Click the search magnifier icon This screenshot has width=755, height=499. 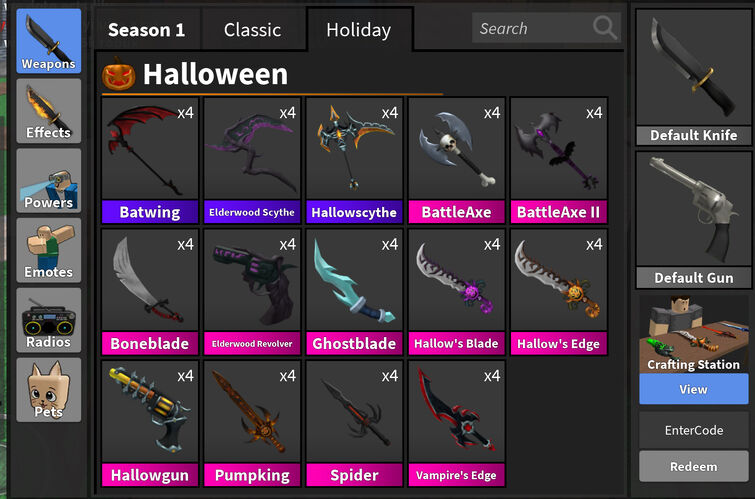coord(605,27)
